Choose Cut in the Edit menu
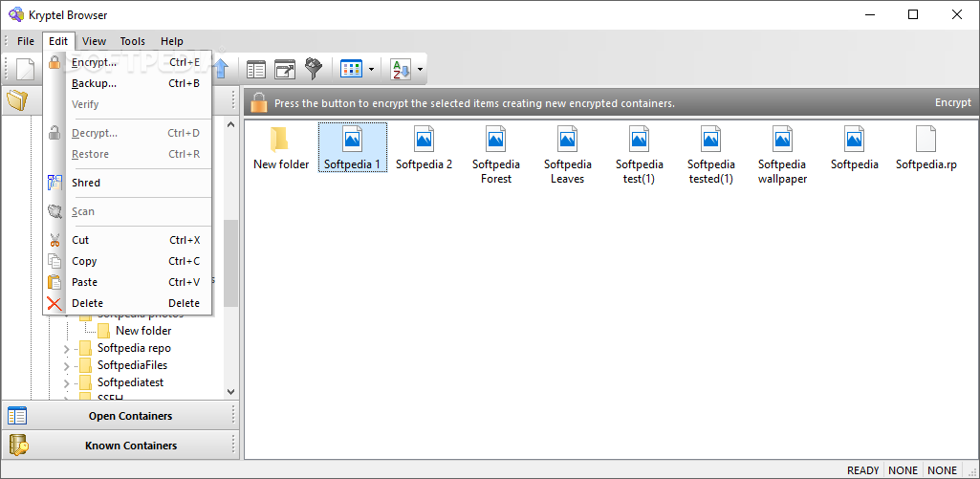The image size is (980, 479). (x=127, y=240)
